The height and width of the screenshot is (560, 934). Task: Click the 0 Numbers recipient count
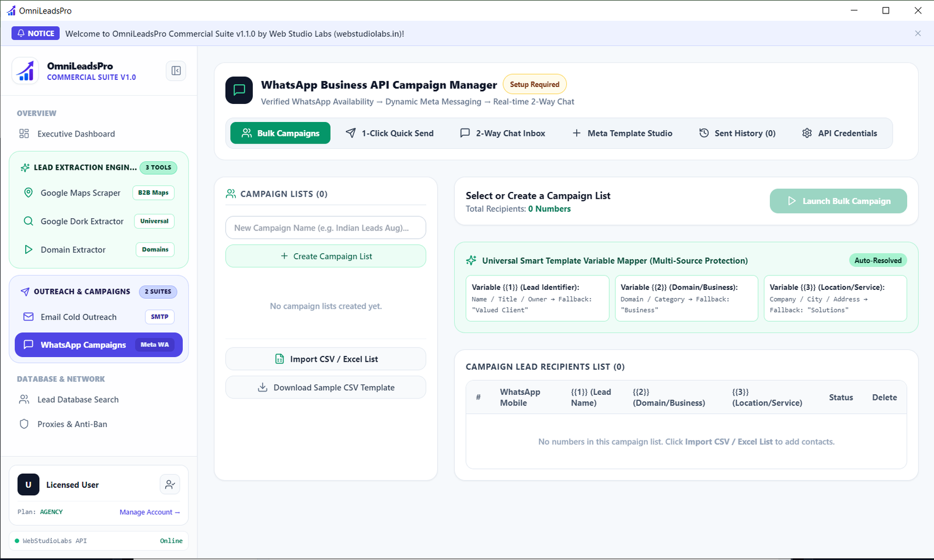[x=549, y=209]
